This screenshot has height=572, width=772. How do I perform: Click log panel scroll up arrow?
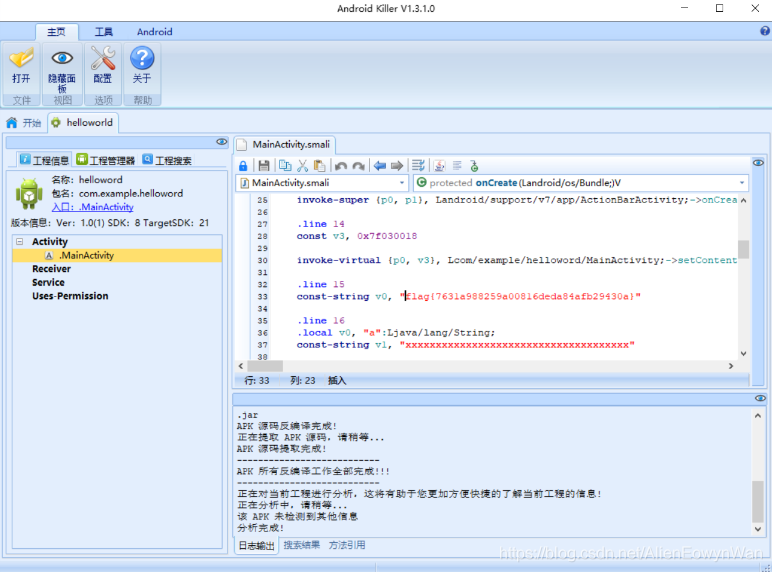(x=757, y=416)
